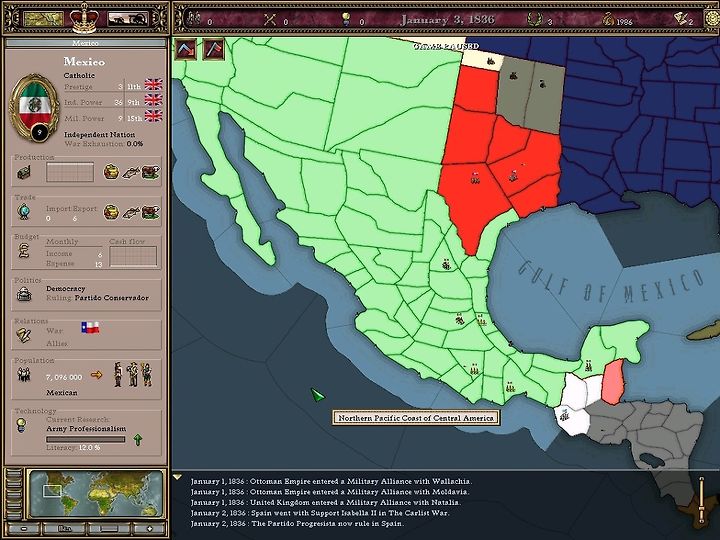Image resolution: width=720 pixels, height=540 pixels.
Task: Select the army unit in the Yucatan peninsula
Action: coord(588,366)
